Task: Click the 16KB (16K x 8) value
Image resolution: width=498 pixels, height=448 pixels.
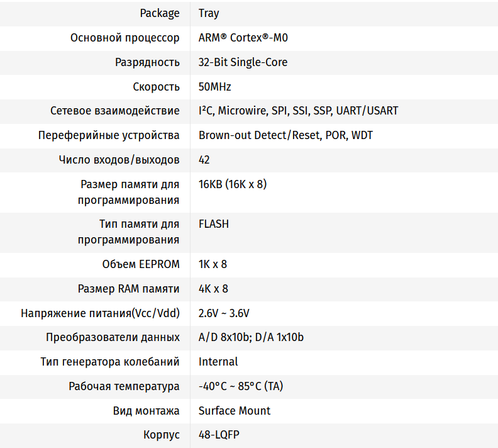Action: tap(233, 184)
